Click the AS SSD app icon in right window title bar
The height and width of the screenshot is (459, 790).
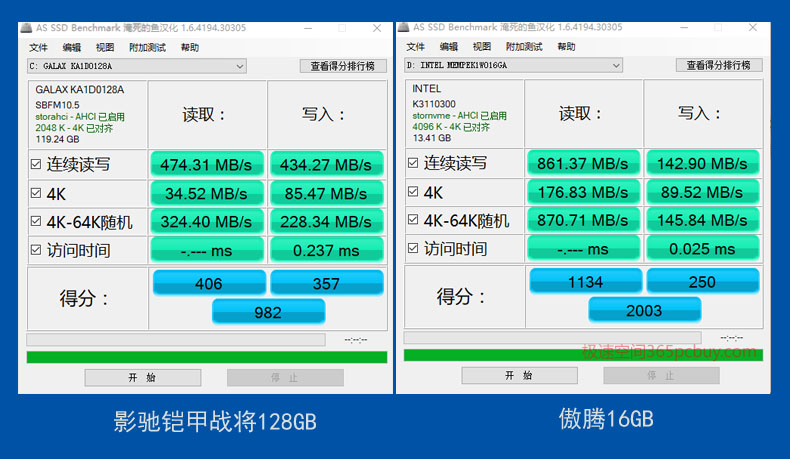tap(403, 27)
